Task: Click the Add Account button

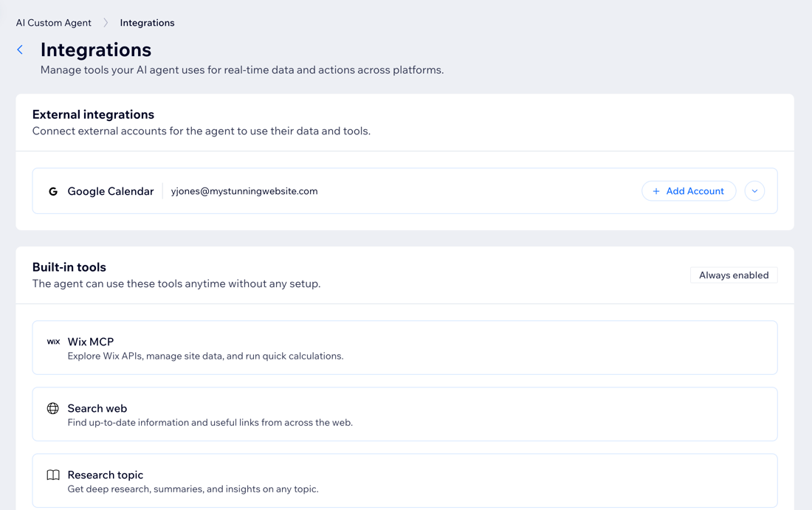Action: [689, 190]
